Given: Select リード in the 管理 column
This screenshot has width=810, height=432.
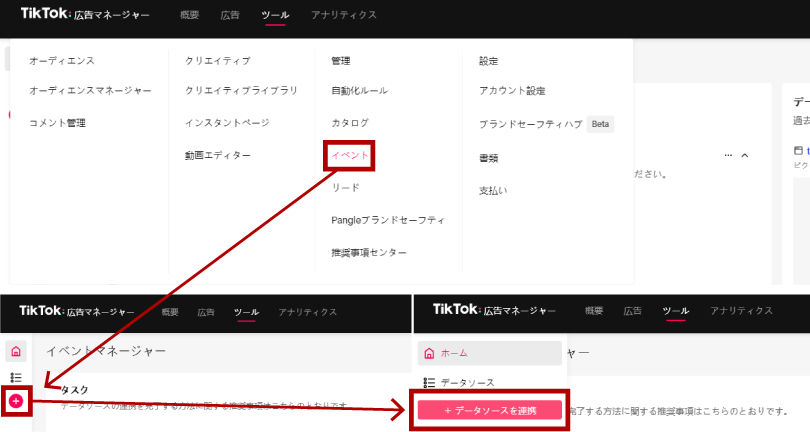Looking at the screenshot, I should click(345, 188).
